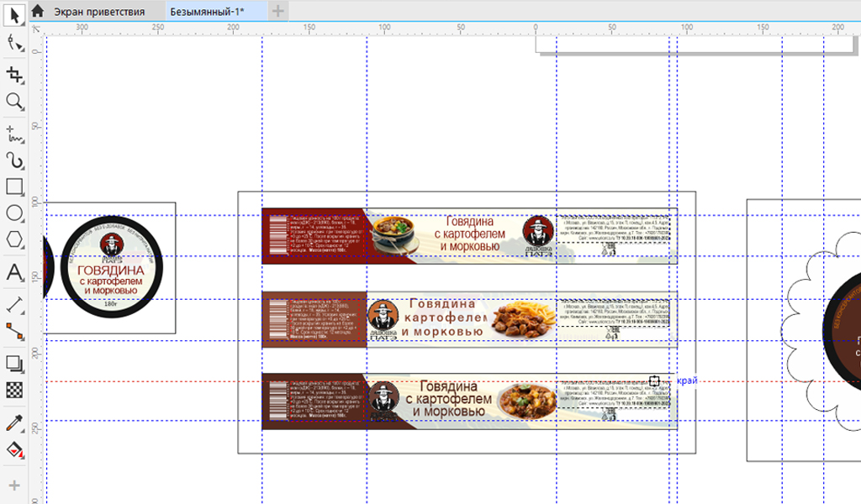Choose the Drop Shadow tool
The width and height of the screenshot is (861, 504).
pos(14,363)
